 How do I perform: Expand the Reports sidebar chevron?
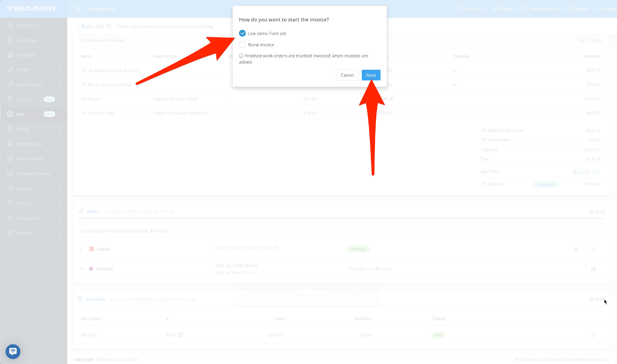point(60,189)
